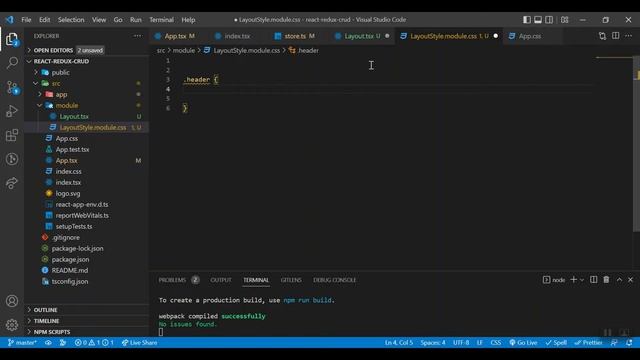
Task: Open the Source Control view
Action: point(12,87)
